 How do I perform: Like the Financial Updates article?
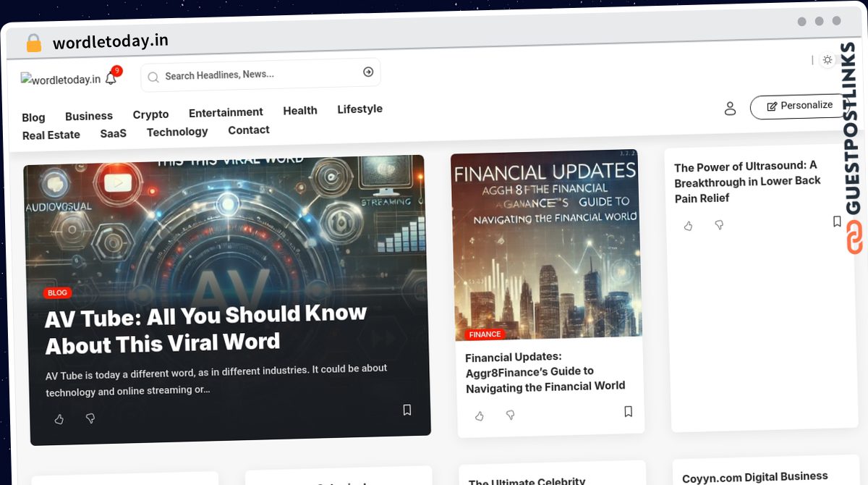[x=479, y=416]
